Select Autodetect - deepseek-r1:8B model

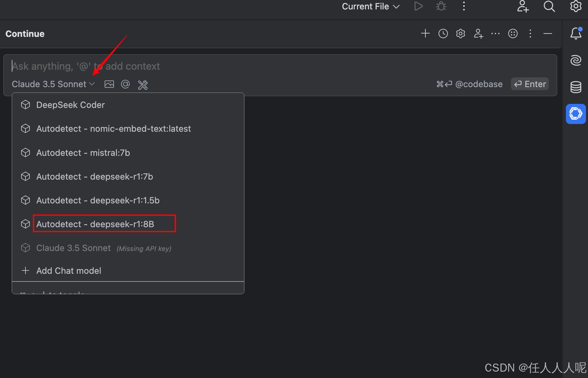[x=128, y=224]
